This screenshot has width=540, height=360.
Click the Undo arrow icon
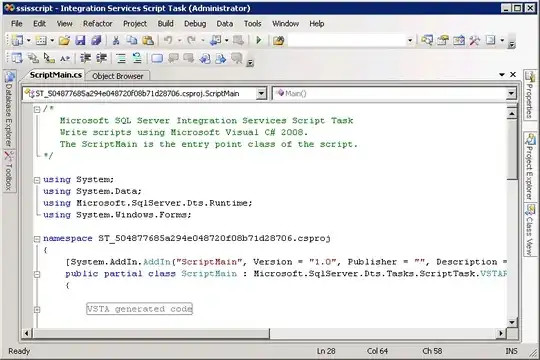(168, 41)
